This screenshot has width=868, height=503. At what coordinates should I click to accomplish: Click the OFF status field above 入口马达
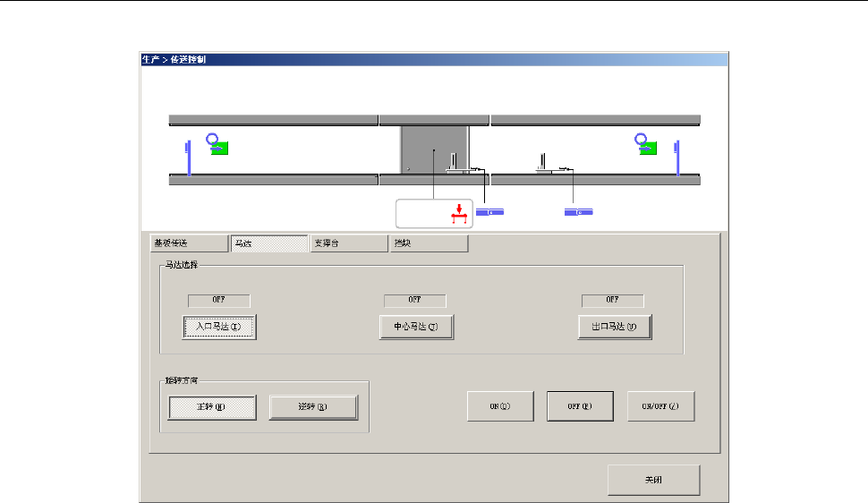tap(219, 300)
